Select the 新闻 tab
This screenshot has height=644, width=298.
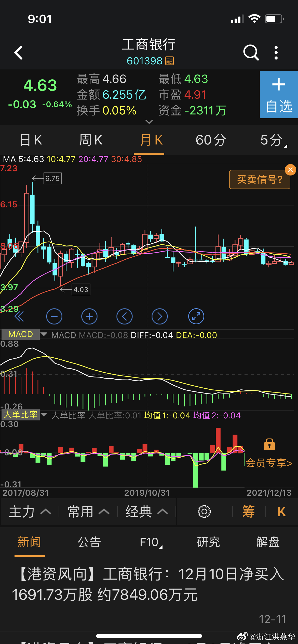point(29,542)
